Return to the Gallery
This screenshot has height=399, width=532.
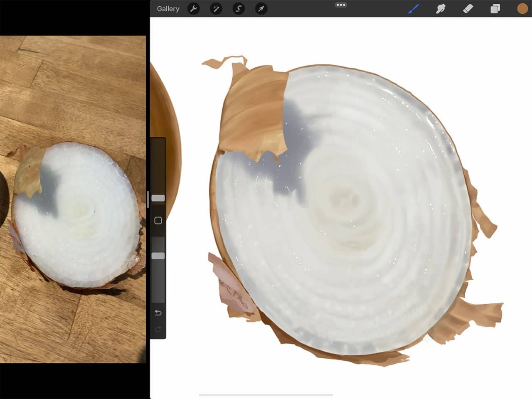click(167, 8)
